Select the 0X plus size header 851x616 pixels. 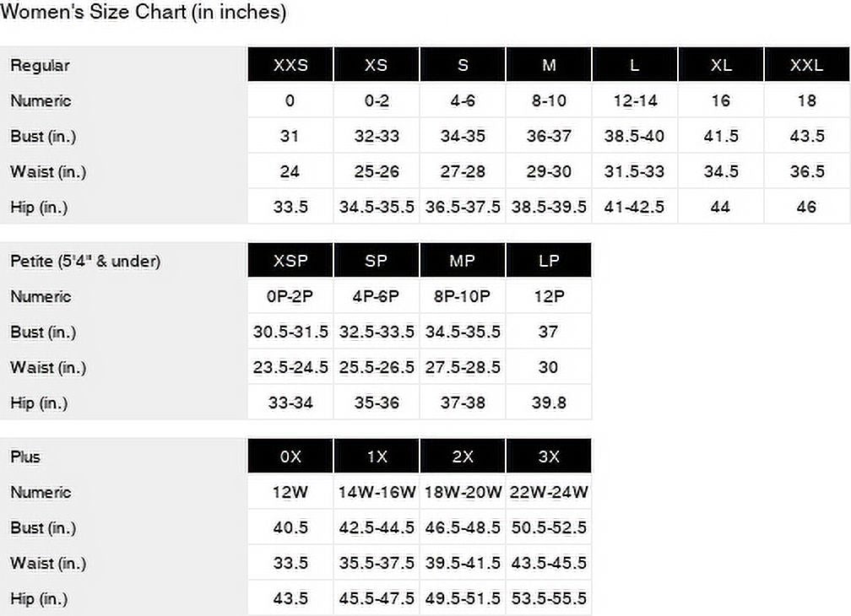[290, 457]
